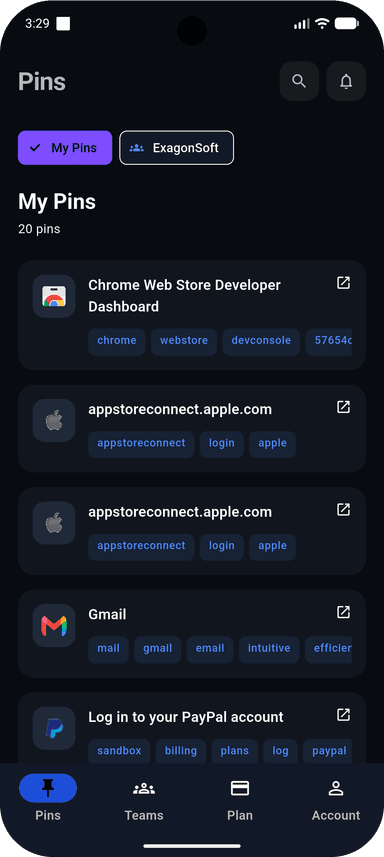Filter by sandbox tag
This screenshot has height=857, width=384.
pos(119,751)
